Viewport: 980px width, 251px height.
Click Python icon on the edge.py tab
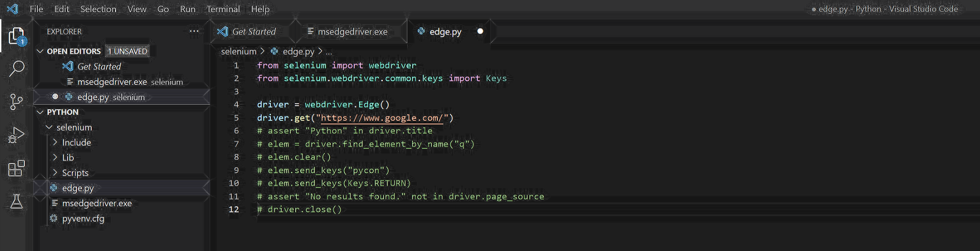(x=421, y=31)
